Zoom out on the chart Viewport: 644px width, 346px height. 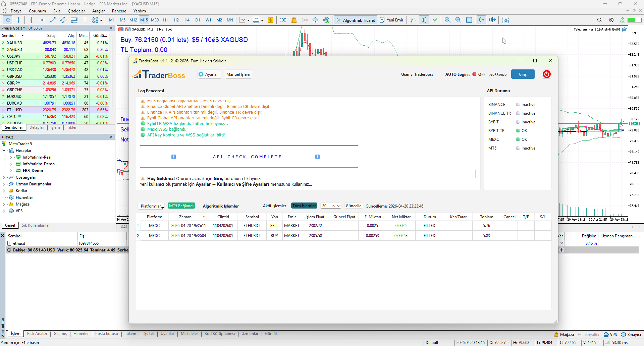pyautogui.click(x=458, y=20)
